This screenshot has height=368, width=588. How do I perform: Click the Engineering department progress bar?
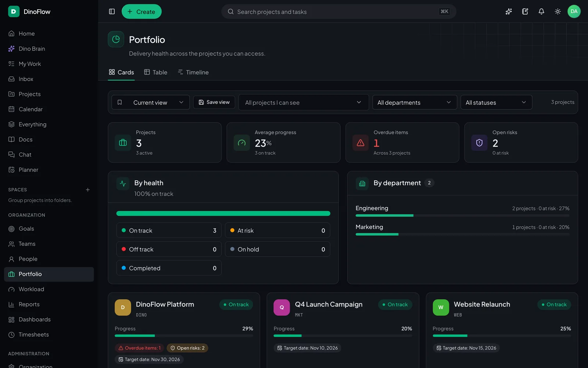462,216
